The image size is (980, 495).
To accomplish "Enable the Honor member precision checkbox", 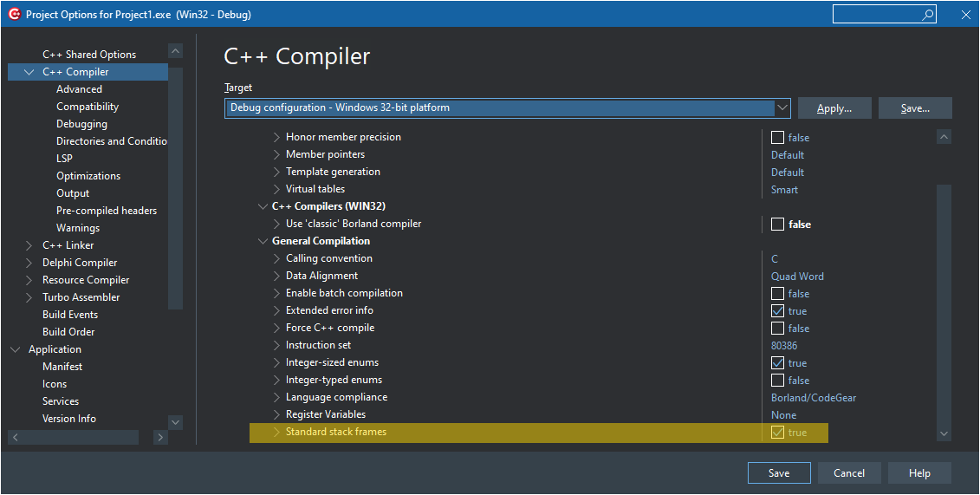I will click(777, 138).
